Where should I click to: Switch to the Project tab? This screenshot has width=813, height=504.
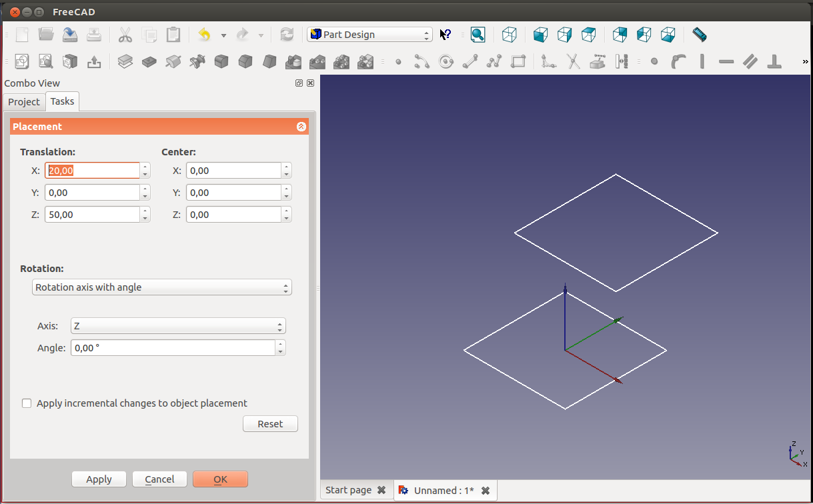click(24, 102)
